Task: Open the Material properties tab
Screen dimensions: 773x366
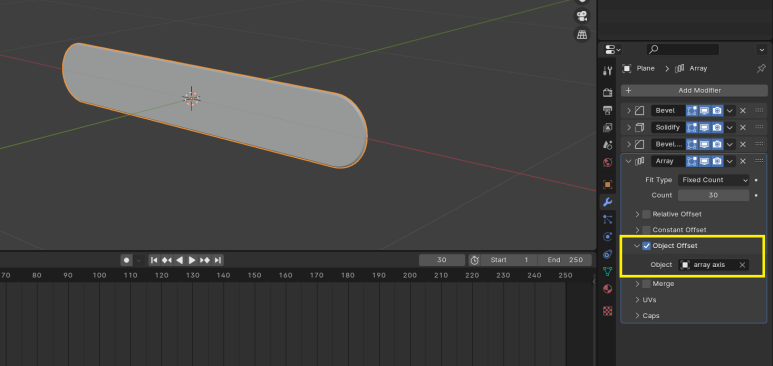Action: [x=607, y=289]
